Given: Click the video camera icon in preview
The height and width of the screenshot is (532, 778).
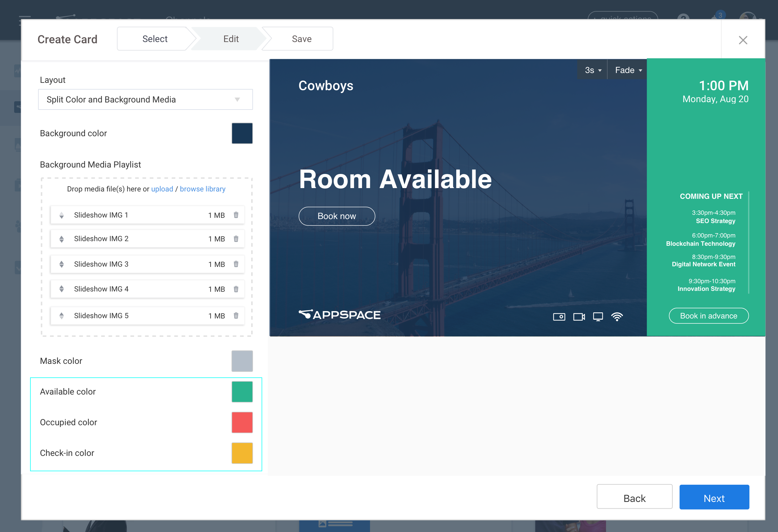Looking at the screenshot, I should [579, 317].
